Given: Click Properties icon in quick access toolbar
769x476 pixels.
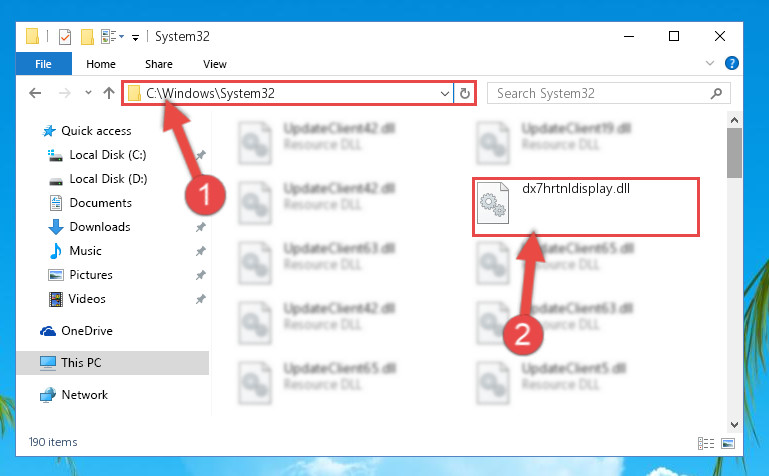Looking at the screenshot, I should 65,37.
